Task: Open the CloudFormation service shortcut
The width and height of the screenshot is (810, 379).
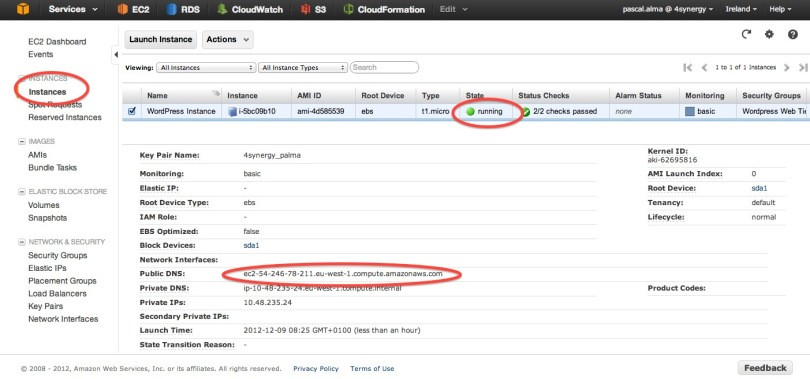Action: [x=384, y=9]
